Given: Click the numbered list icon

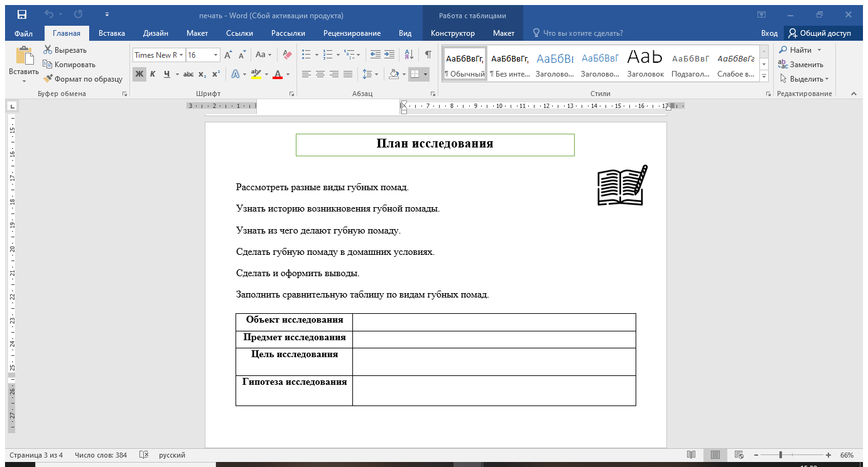Looking at the screenshot, I should coord(328,55).
